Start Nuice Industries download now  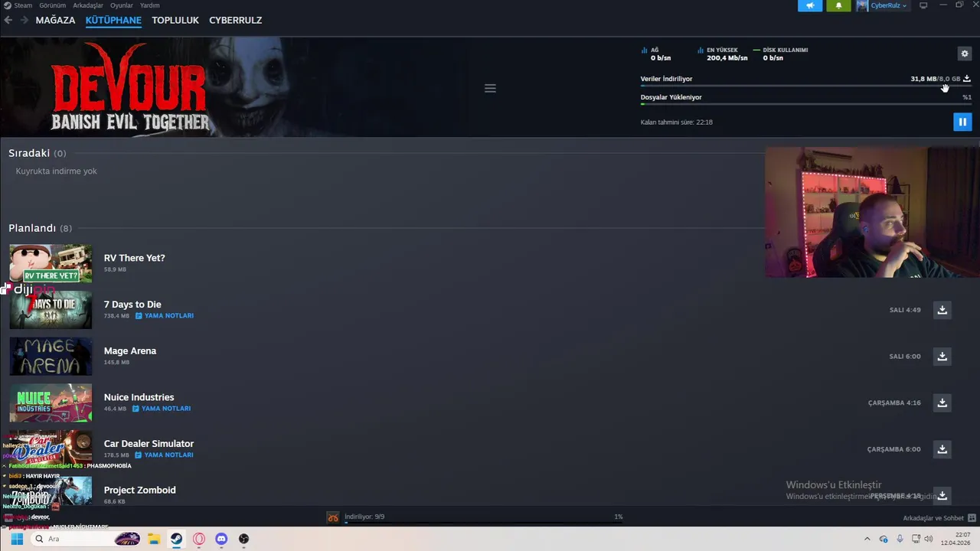[x=942, y=403]
